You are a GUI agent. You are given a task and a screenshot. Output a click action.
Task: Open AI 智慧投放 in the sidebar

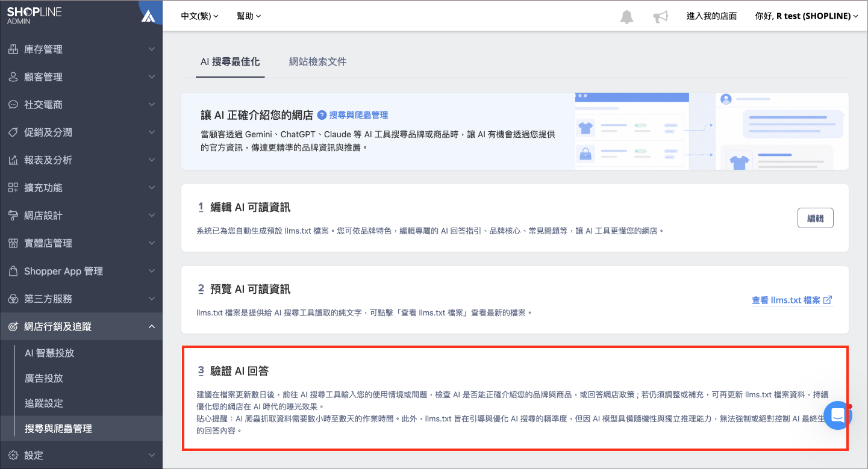[49, 353]
